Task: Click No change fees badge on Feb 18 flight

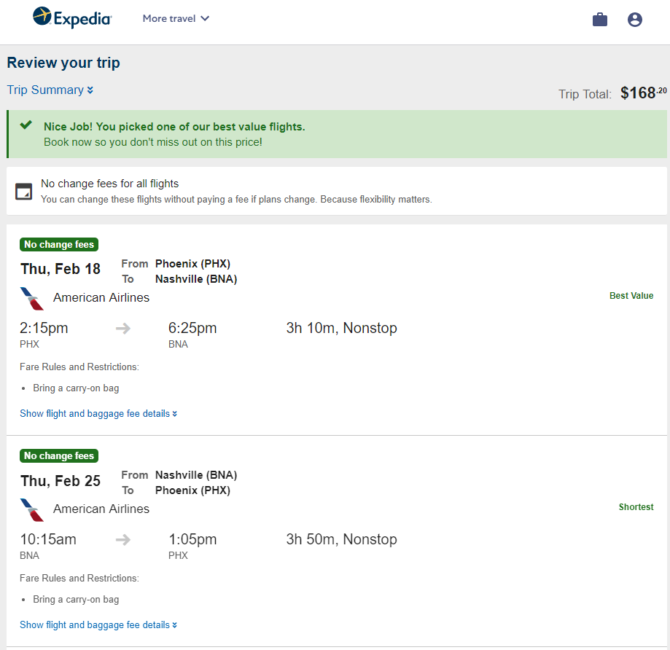Action: pyautogui.click(x=59, y=244)
